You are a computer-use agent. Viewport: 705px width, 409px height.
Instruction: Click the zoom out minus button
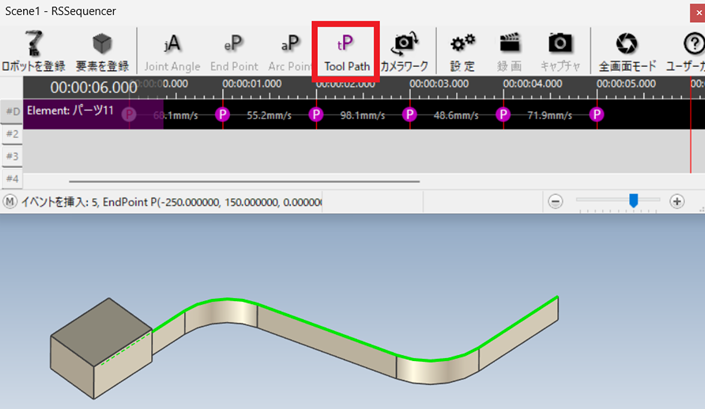555,201
